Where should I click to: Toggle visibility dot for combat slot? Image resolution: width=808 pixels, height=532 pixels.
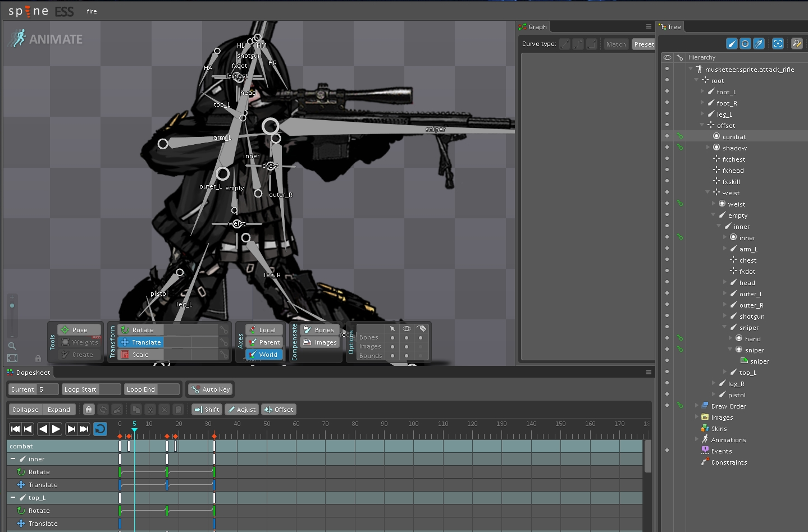tap(667, 136)
